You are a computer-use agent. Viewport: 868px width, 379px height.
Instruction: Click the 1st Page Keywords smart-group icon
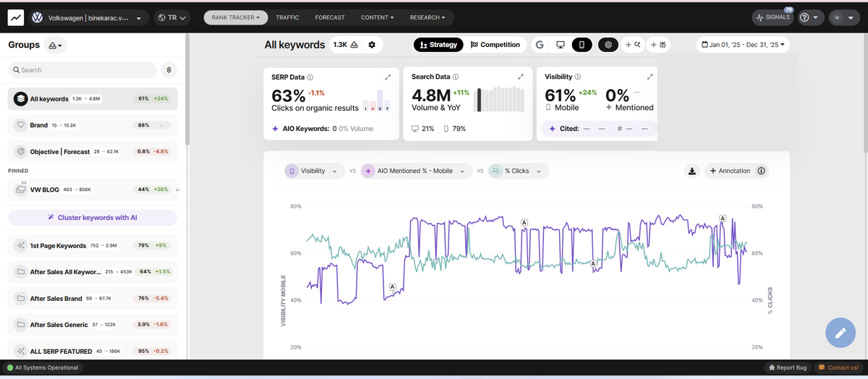[21, 246]
